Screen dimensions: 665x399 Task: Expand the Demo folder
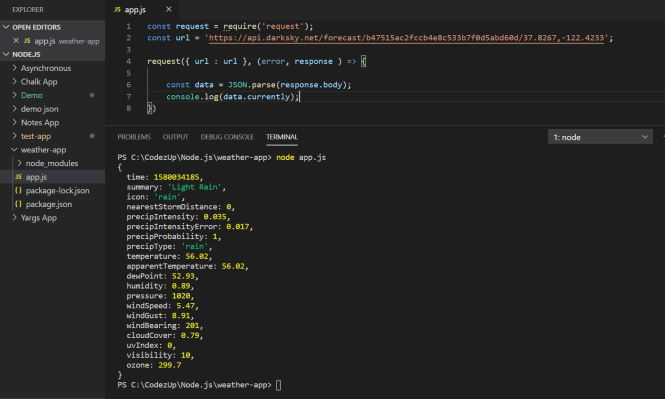[15, 95]
